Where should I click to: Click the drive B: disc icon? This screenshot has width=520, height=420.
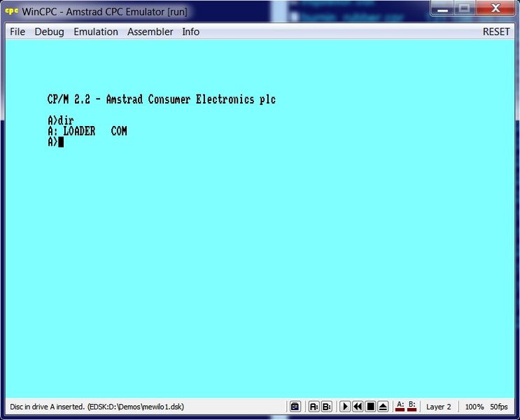pyautogui.click(x=327, y=407)
